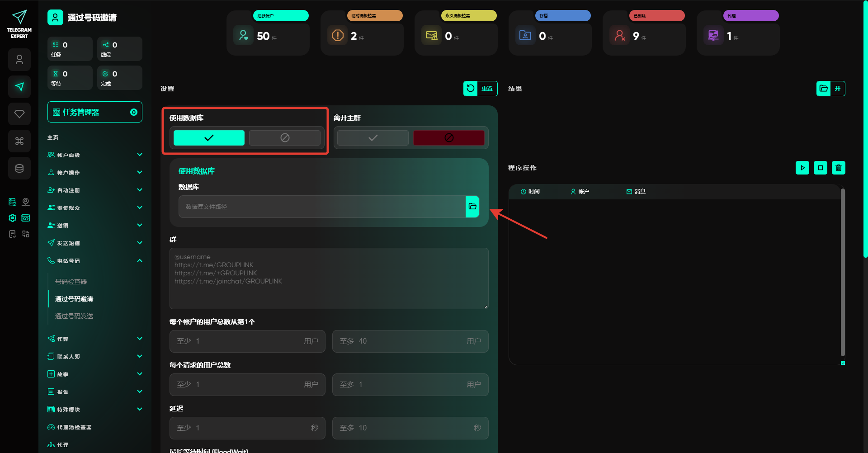Enable 离开主群 with the checkmark toggle

coord(373,138)
